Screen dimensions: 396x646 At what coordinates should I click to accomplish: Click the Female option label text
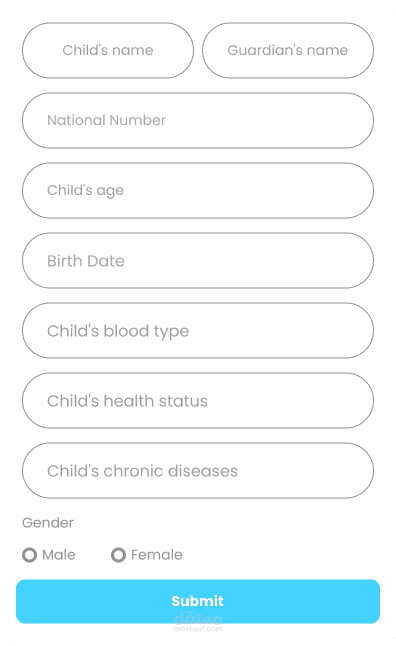click(157, 555)
